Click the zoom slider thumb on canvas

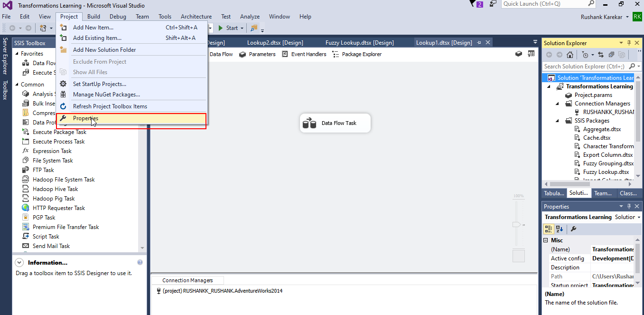517,225
